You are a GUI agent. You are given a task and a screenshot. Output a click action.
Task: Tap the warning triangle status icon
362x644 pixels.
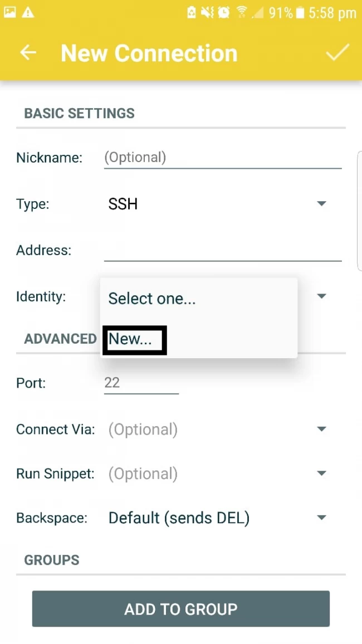[x=27, y=13]
